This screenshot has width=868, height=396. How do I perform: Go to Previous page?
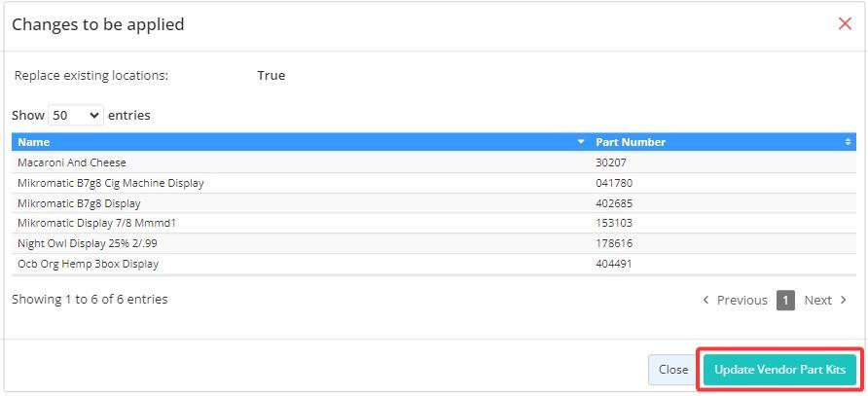pos(735,301)
